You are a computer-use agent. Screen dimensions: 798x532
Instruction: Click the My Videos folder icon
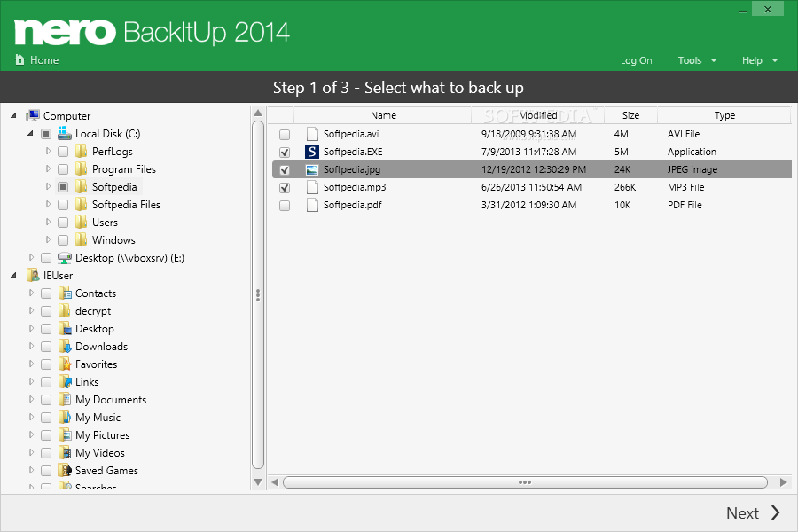coord(65,452)
